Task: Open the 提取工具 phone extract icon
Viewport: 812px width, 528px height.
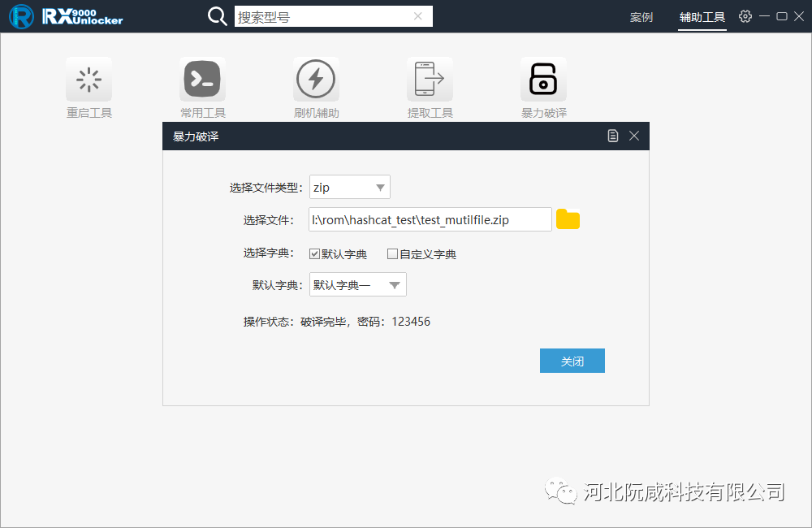Action: [430, 80]
